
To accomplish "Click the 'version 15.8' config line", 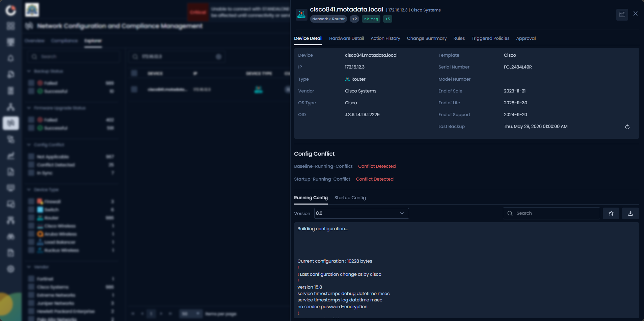I will coord(310,287).
